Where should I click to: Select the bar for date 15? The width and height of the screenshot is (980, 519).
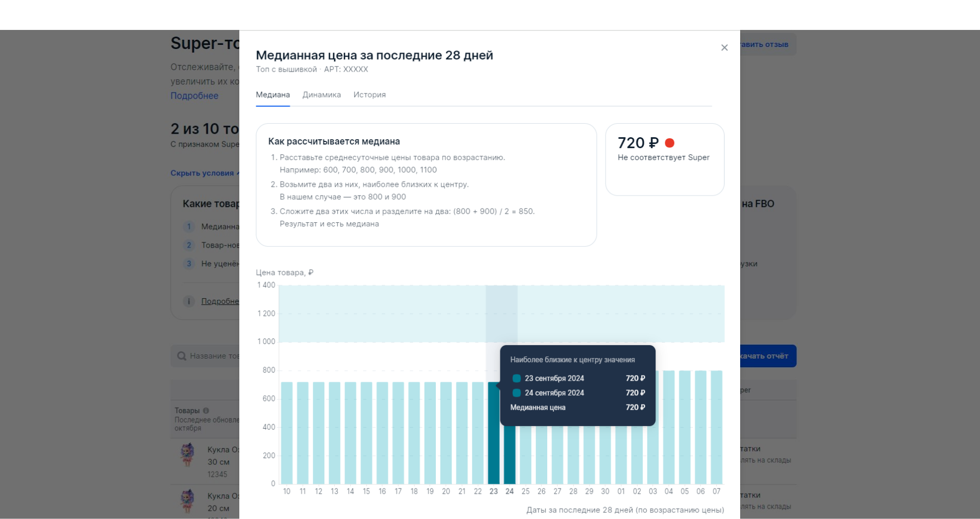pyautogui.click(x=366, y=433)
